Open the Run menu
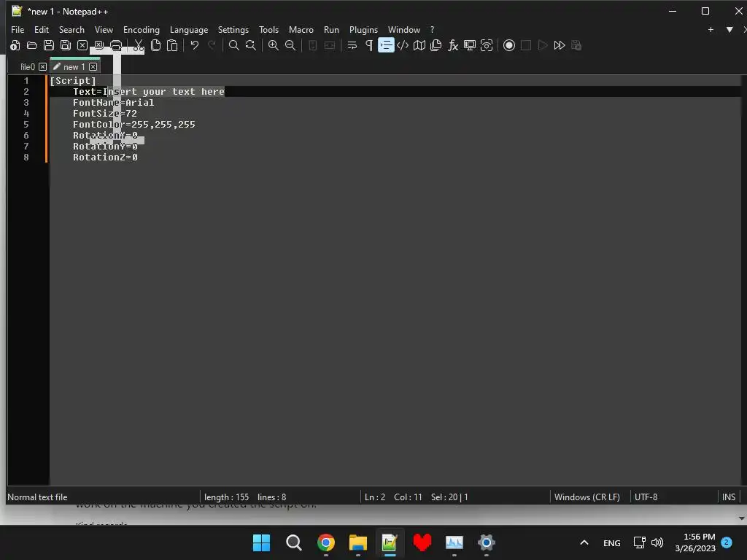 tap(331, 29)
